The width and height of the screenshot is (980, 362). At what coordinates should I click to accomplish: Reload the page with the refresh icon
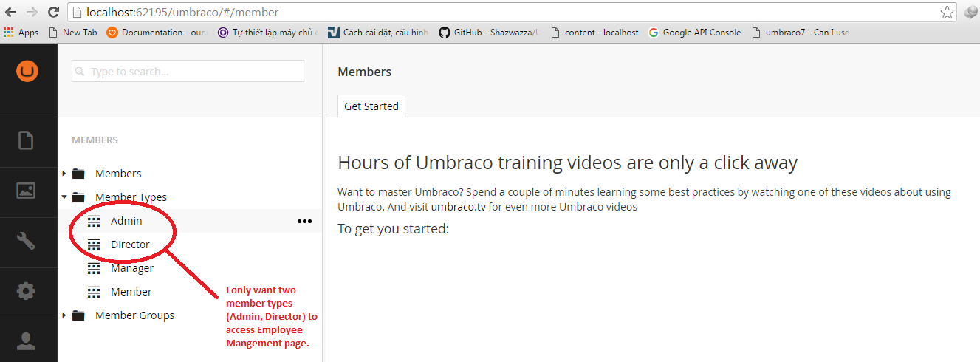[53, 12]
